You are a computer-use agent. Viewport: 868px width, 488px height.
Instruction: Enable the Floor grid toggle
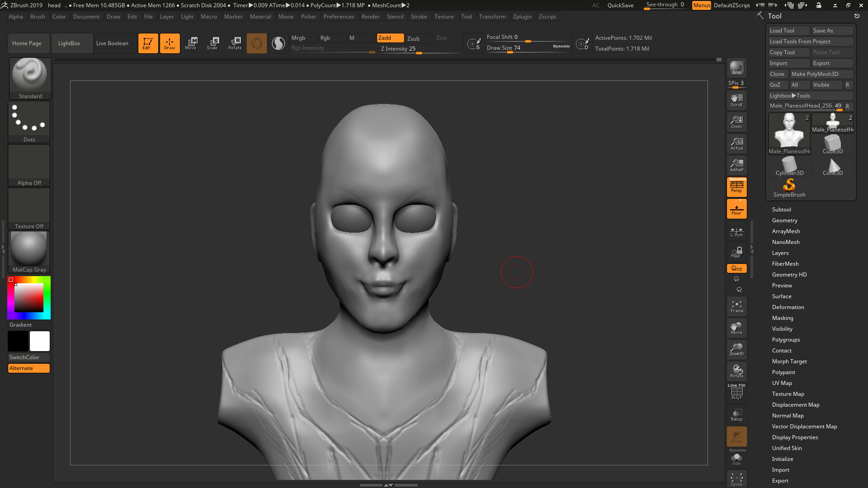pyautogui.click(x=736, y=208)
